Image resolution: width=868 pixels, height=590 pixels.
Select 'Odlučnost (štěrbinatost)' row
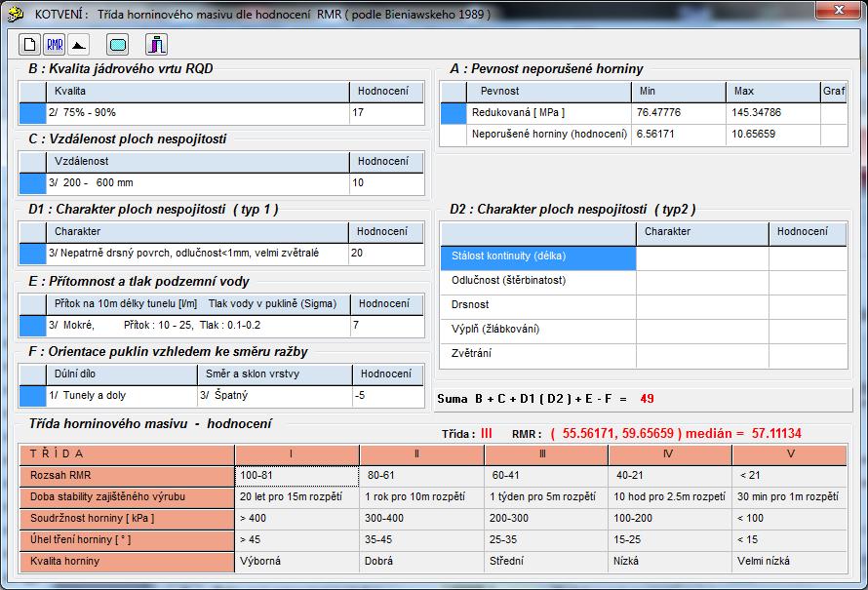[538, 283]
